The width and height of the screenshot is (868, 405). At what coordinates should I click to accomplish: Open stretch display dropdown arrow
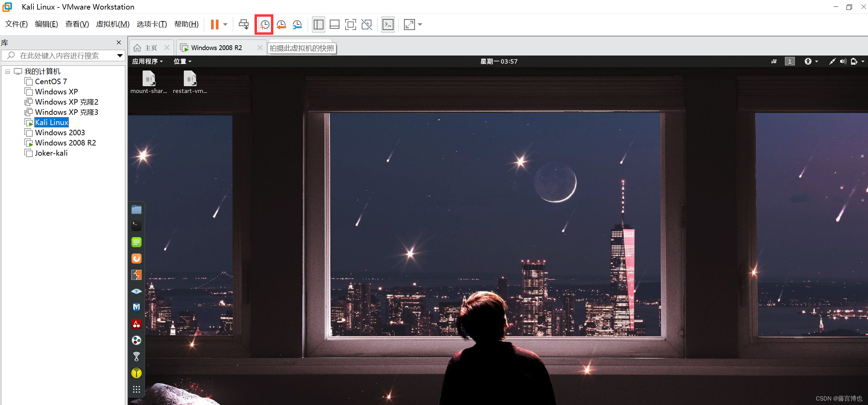coord(420,24)
